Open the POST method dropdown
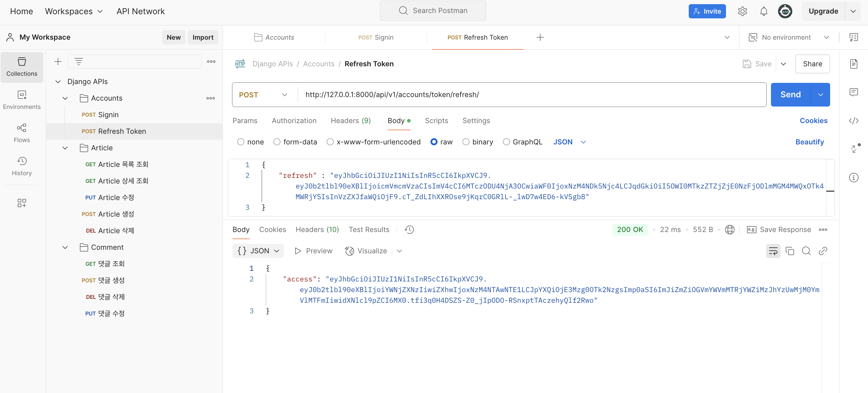The width and height of the screenshot is (868, 393). tap(263, 95)
